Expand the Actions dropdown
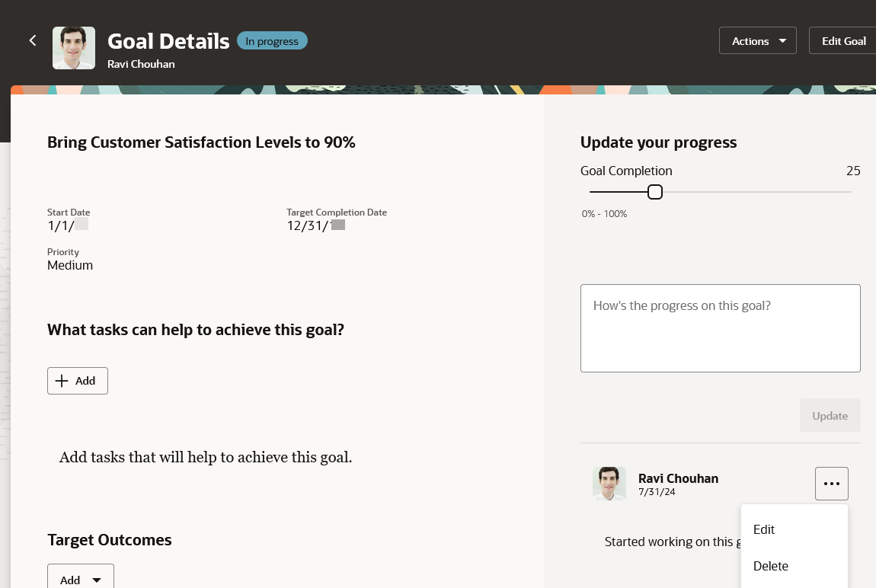 point(758,41)
